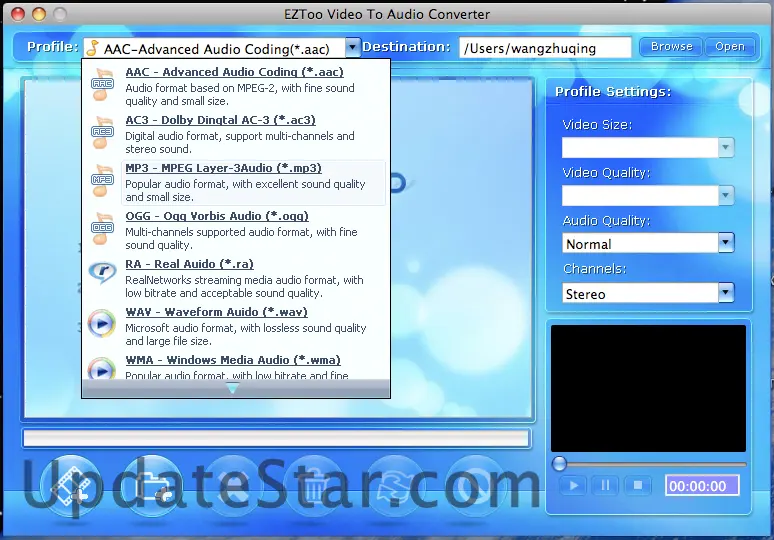Viewport: 774px width, 540px height.
Task: Select the AAC music note format icon
Action: 102,84
